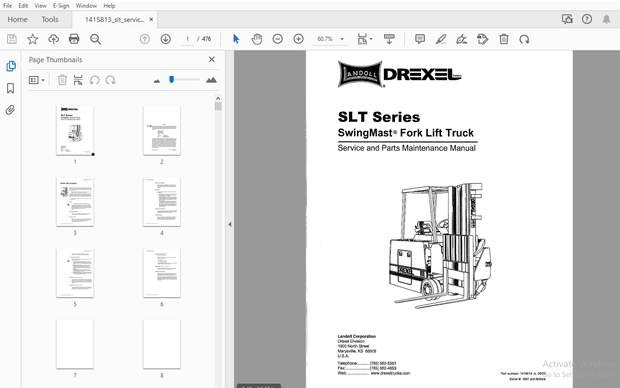Viewport: 620px width, 388px height.
Task: Select the 1415813_slt_servic document tab
Action: tap(114, 19)
